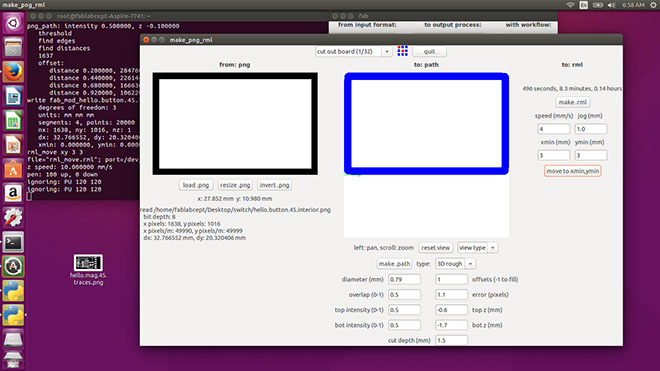Open System Settings from the dock
660x371 pixels.
[x=13, y=218]
